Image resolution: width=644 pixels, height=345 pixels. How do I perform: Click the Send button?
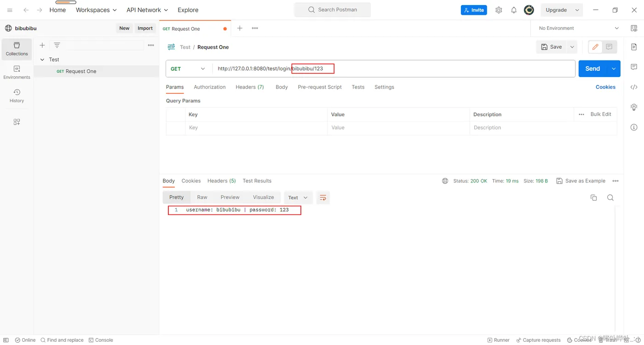tap(592, 69)
